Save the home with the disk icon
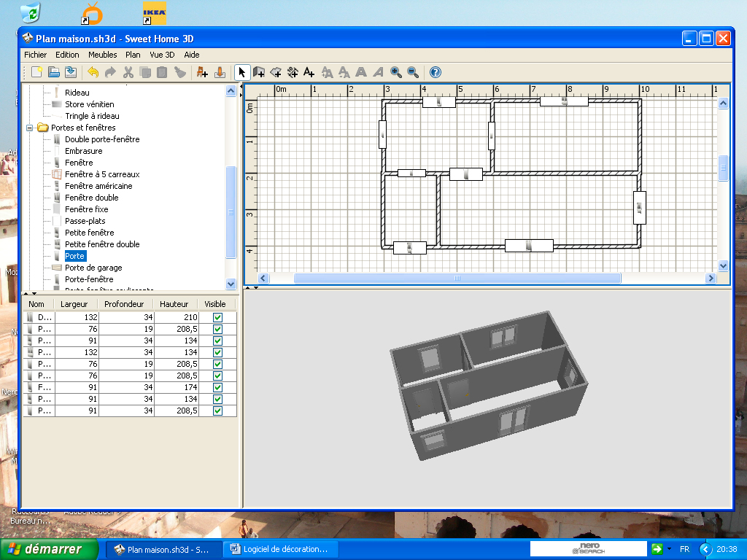The height and width of the screenshot is (560, 747). pyautogui.click(x=71, y=72)
